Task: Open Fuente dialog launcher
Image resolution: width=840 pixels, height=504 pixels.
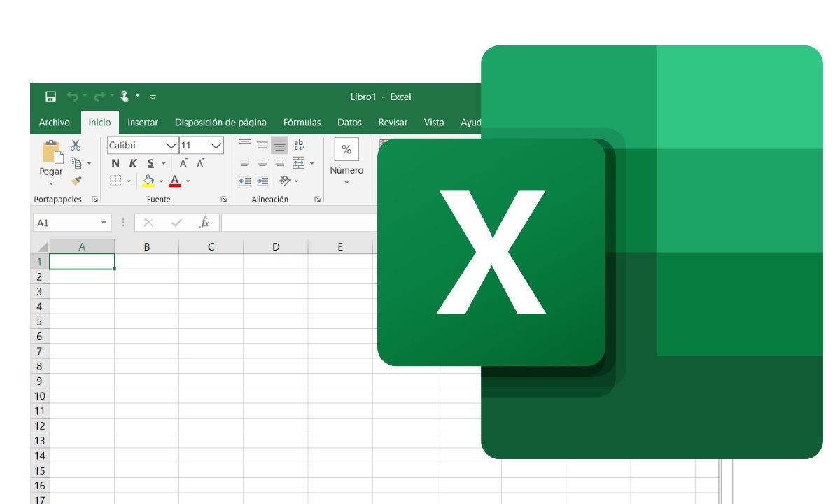Action: click(x=224, y=199)
